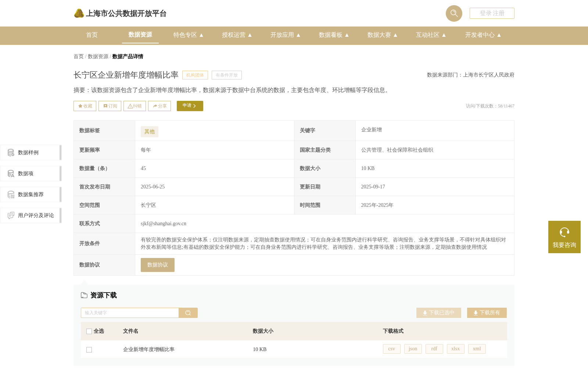Click the 数据集推荐 sidebar icon

[11, 195]
